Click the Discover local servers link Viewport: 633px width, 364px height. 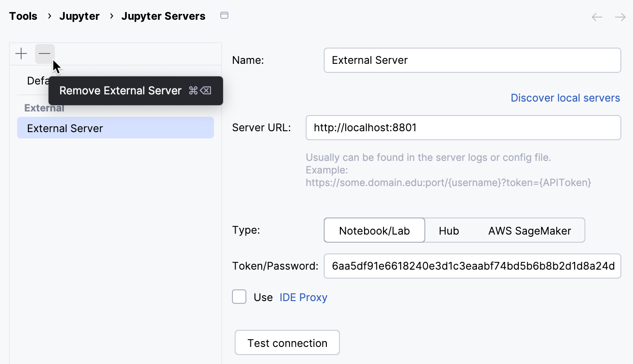point(565,98)
